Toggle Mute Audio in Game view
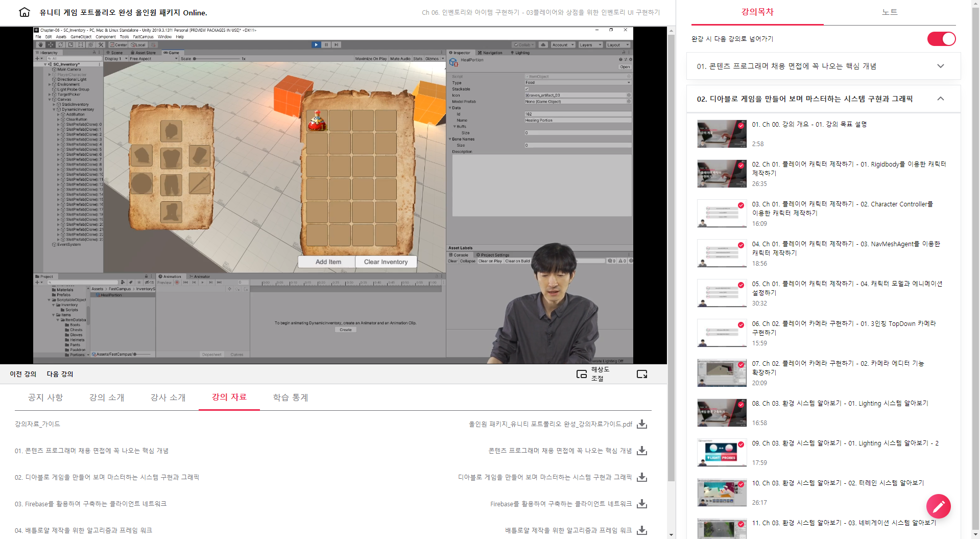Image resolution: width=980 pixels, height=539 pixels. [x=400, y=59]
